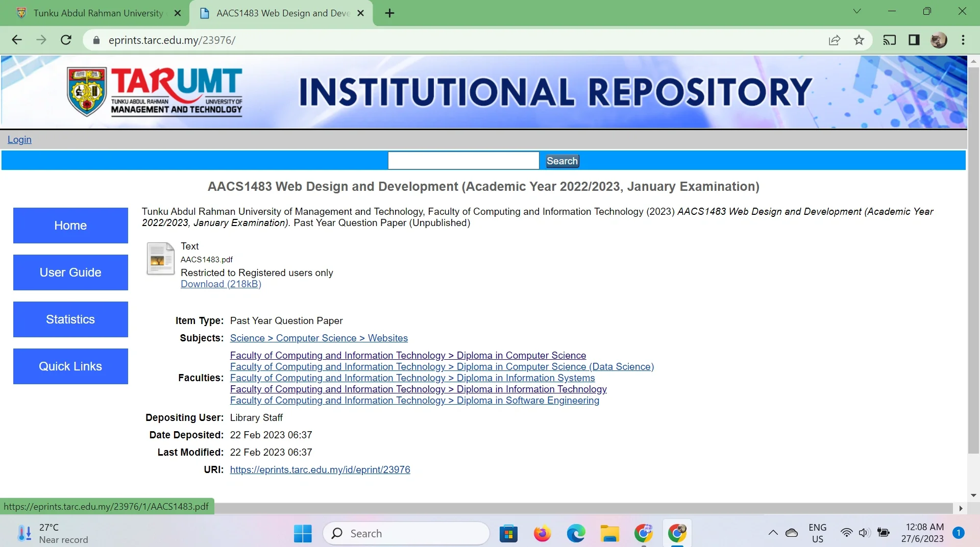Download the 218kB PDF

(220, 284)
